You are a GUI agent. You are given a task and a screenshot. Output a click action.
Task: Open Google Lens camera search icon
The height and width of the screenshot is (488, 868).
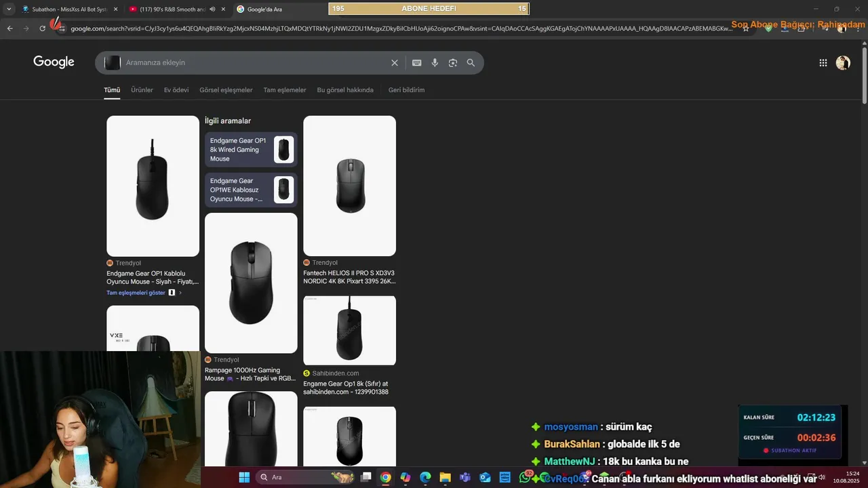(x=453, y=63)
